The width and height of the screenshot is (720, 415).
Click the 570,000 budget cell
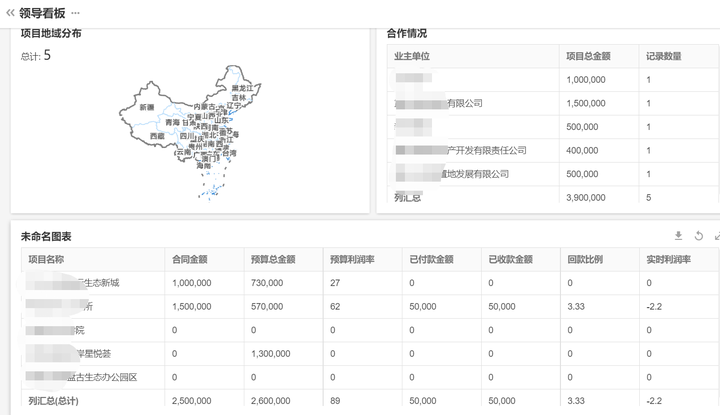tap(267, 306)
